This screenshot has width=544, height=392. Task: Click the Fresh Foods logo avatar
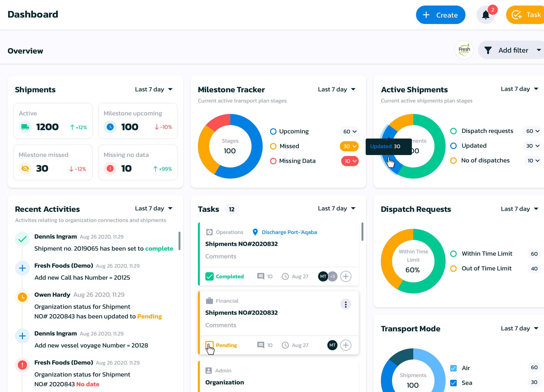pyautogui.click(x=464, y=50)
